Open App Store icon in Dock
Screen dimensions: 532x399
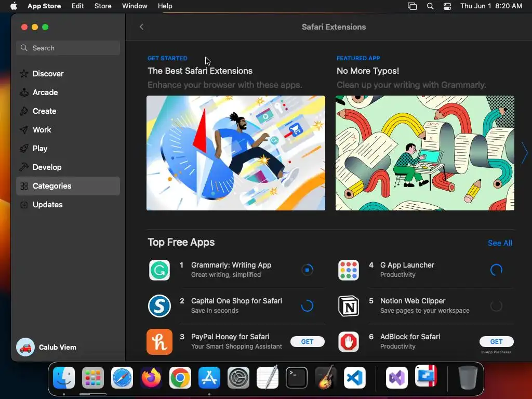pos(209,378)
